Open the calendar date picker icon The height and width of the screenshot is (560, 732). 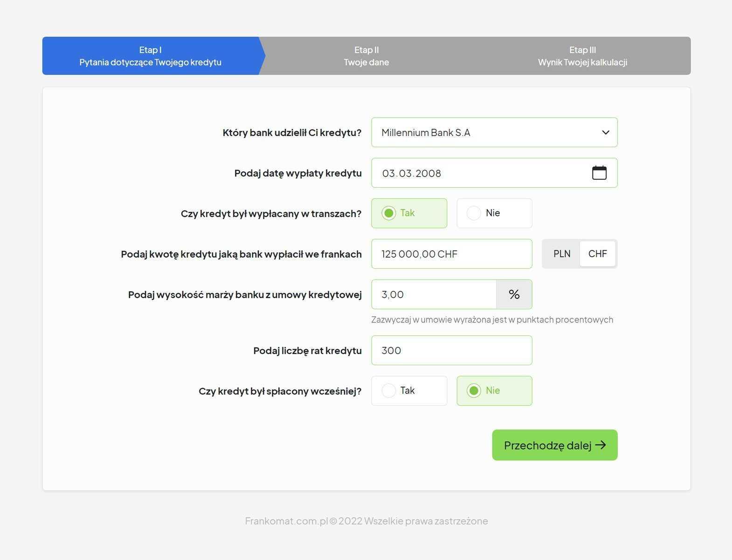point(599,173)
